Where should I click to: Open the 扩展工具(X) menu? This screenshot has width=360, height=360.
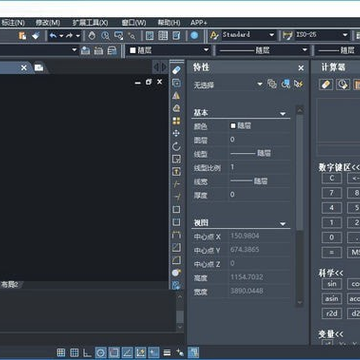pyautogui.click(x=90, y=23)
